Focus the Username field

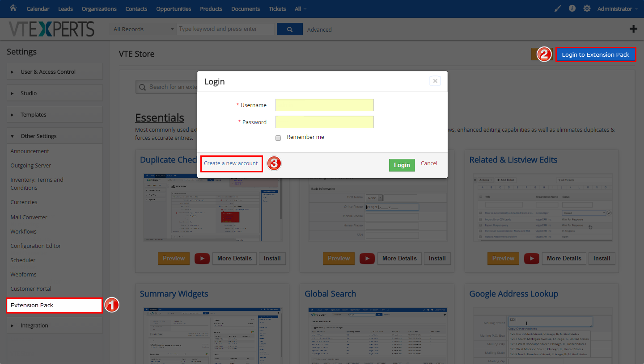tap(325, 105)
